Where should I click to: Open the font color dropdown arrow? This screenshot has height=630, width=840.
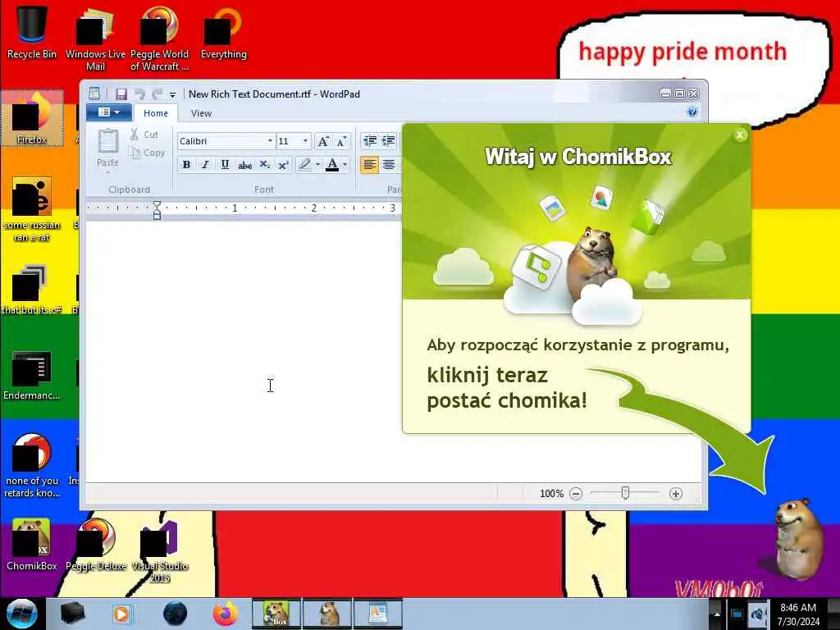pos(345,164)
